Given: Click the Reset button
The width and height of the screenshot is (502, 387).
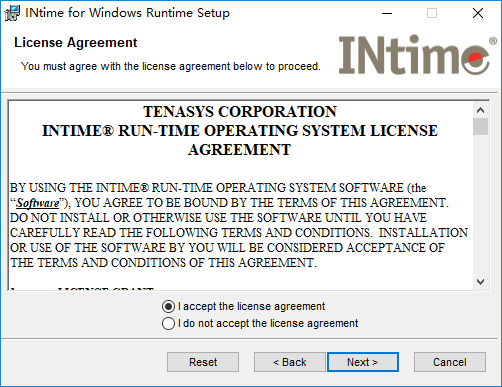Looking at the screenshot, I should coord(203,362).
